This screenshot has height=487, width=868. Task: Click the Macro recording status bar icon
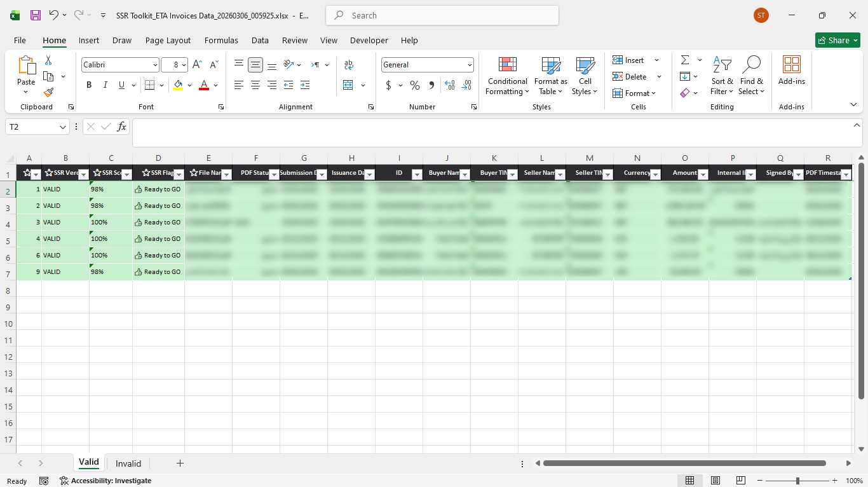44,481
